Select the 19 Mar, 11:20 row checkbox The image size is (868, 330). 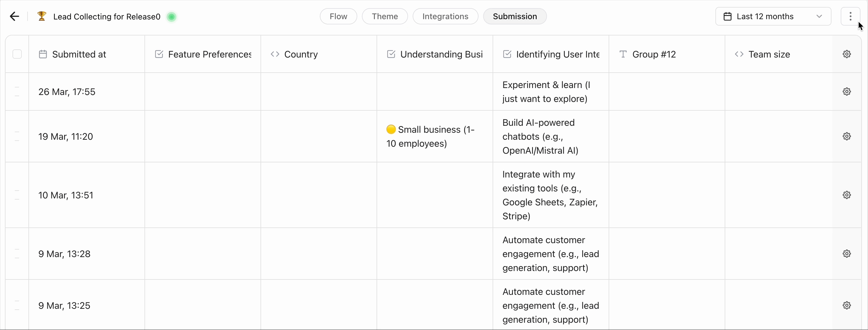point(17,136)
